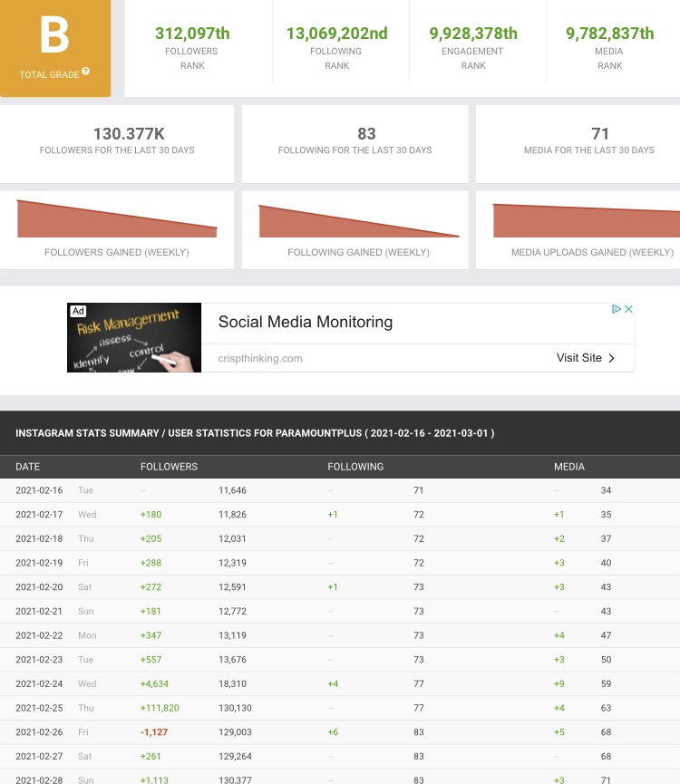Select the +9 media change on 2021-02-24

pos(559,684)
